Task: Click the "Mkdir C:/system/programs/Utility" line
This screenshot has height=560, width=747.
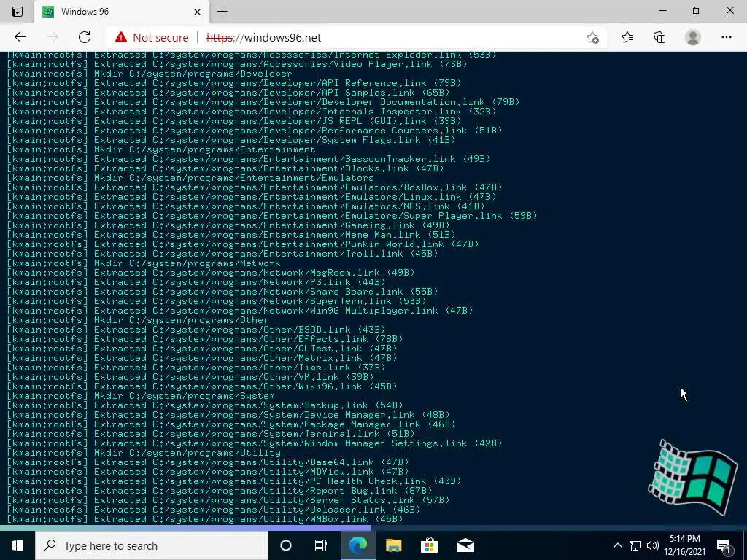Action: (144, 453)
